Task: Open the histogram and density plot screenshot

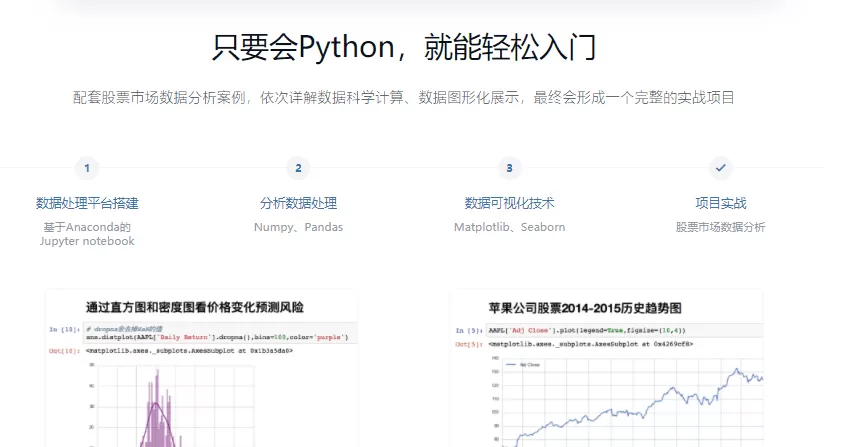Action: coord(201,369)
